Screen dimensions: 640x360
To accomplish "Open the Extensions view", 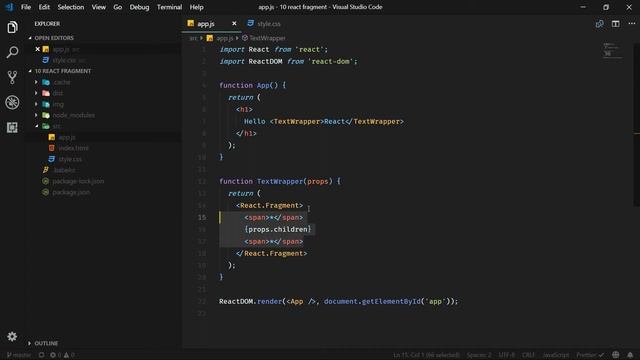I will [12, 127].
